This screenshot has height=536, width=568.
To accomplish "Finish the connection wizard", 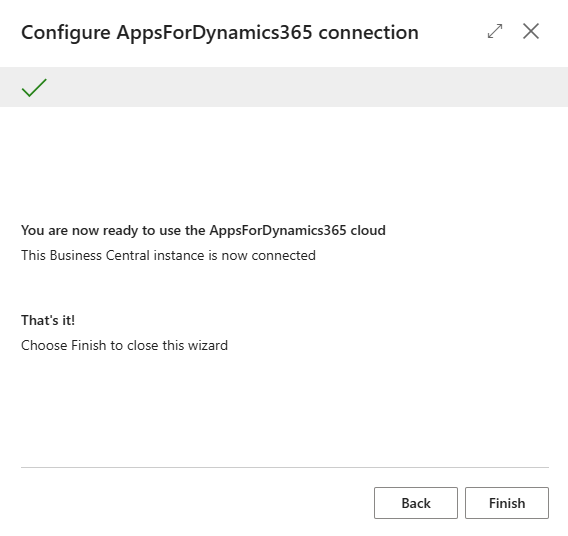I will [507, 503].
